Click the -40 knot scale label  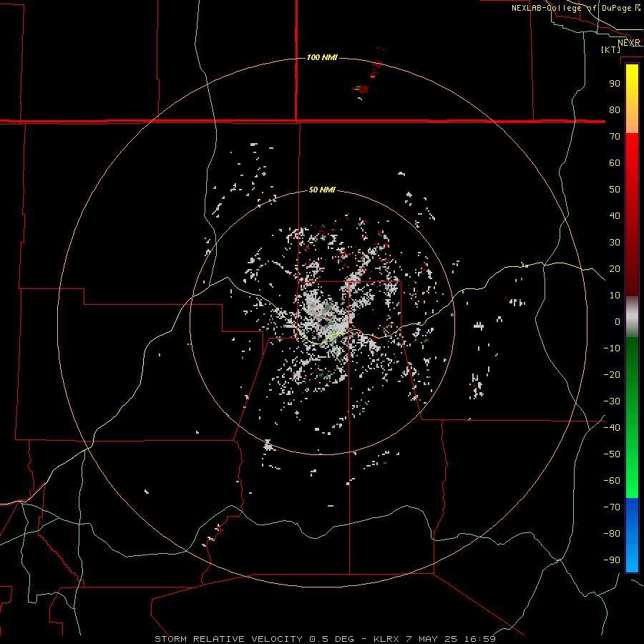pos(612,428)
